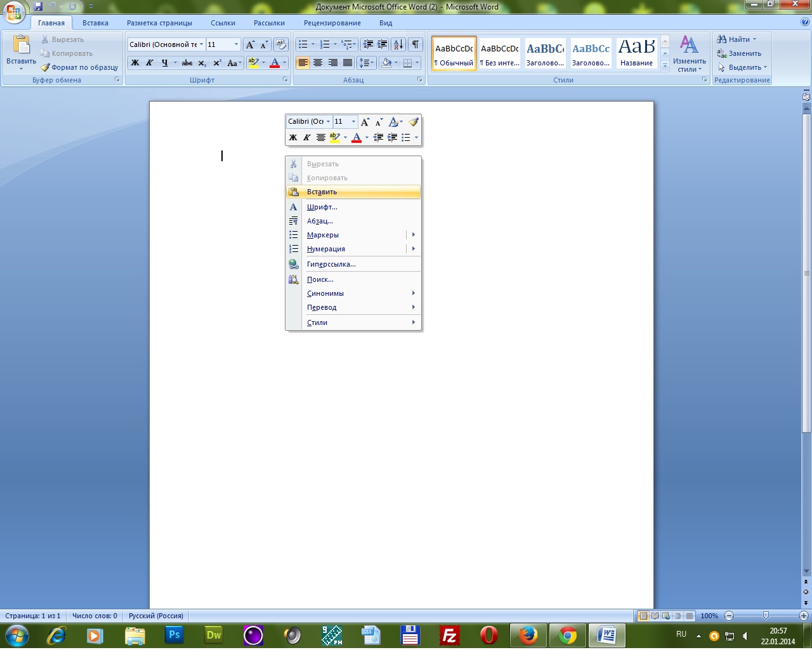Screen dimensions: 812x650
Task: Click Decrease Indent icon in ribbon
Action: click(x=368, y=44)
